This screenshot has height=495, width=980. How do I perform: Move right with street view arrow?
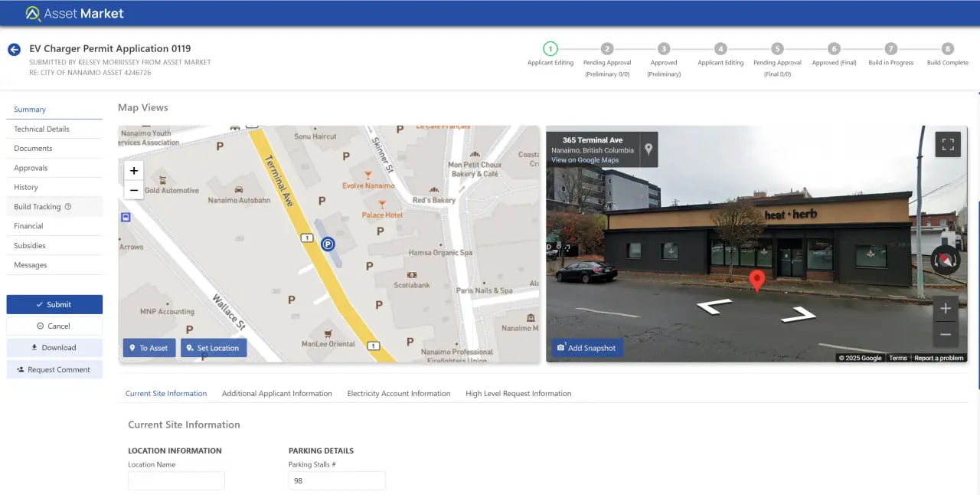(799, 313)
